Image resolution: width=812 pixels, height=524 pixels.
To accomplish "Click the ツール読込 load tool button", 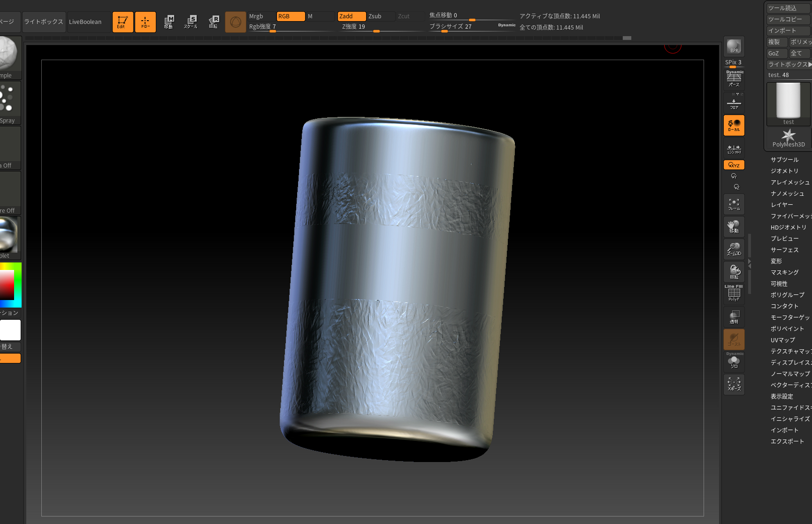I will (788, 8).
